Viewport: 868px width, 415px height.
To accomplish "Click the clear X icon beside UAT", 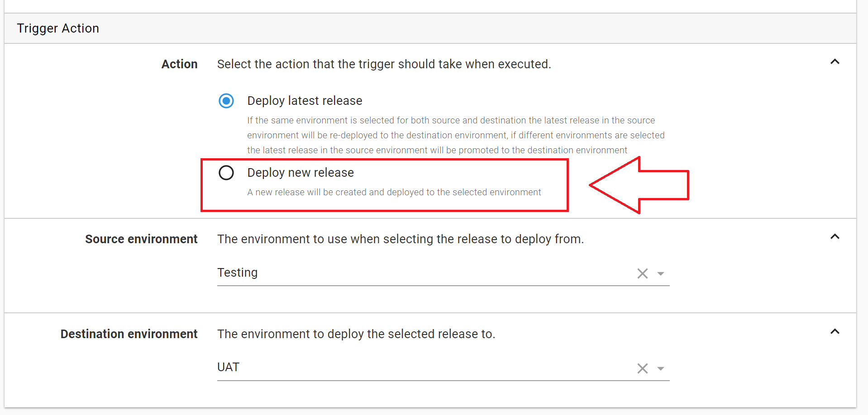I will tap(642, 368).
